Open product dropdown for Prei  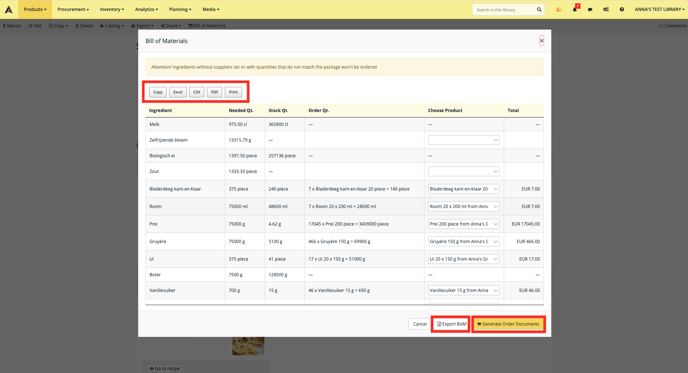(x=463, y=224)
